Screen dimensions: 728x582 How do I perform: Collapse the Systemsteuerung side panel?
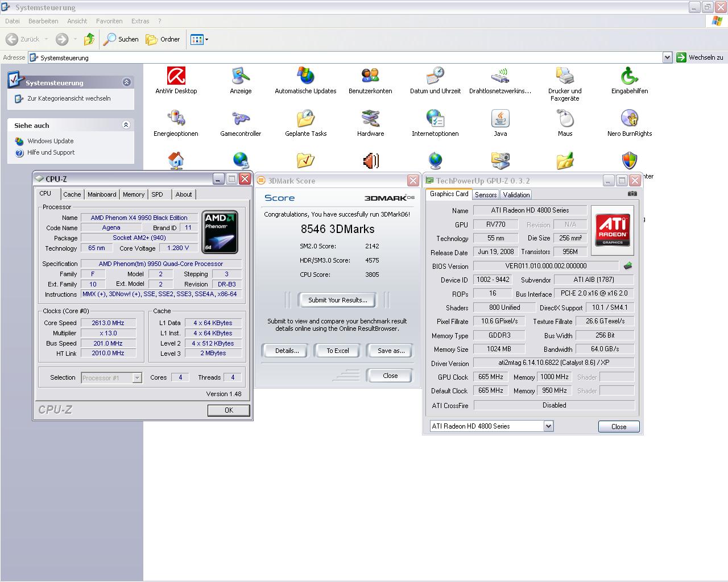coord(126,82)
